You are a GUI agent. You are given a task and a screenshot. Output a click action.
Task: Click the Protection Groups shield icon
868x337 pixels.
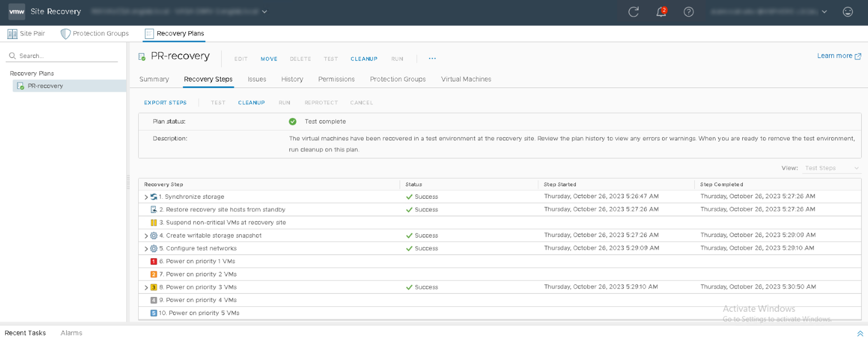point(65,34)
